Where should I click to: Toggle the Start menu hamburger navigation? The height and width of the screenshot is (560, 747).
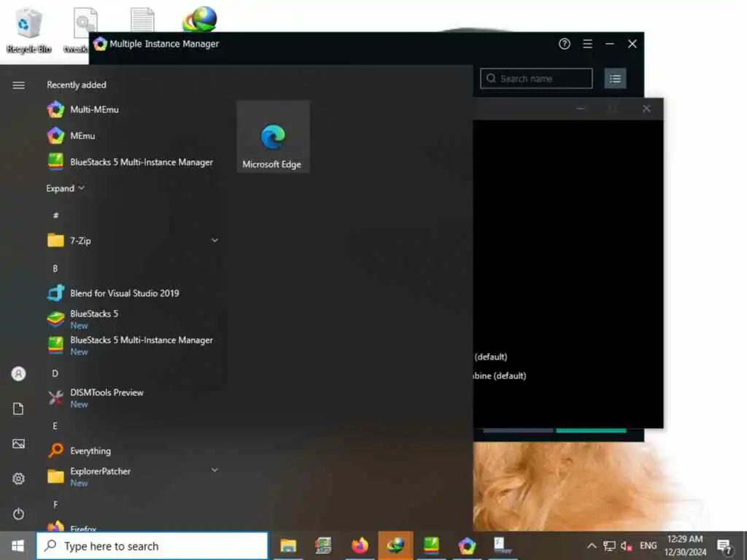(18, 85)
